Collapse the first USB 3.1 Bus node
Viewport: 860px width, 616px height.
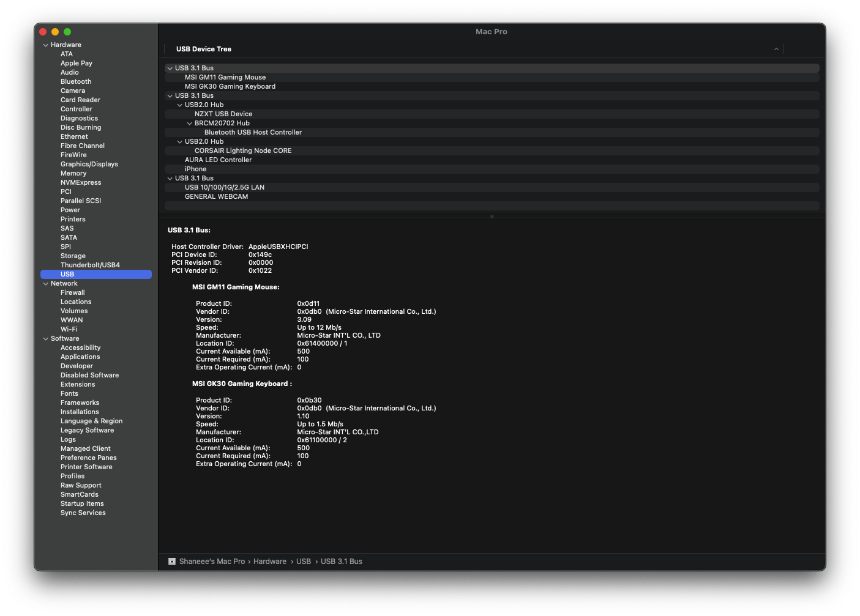click(x=170, y=69)
